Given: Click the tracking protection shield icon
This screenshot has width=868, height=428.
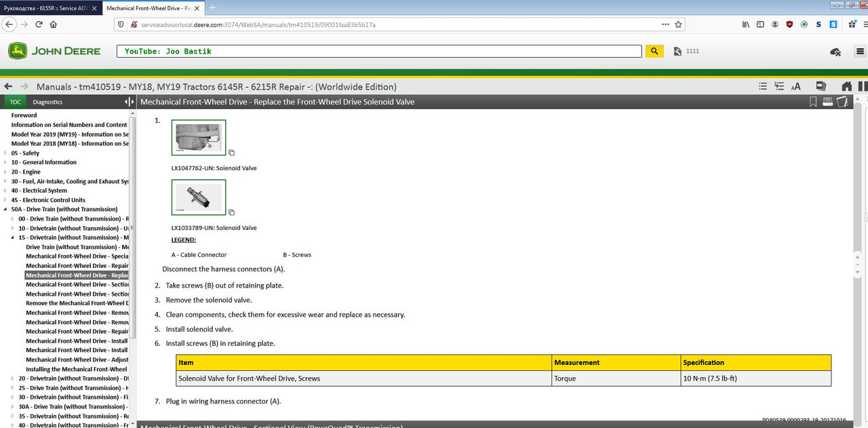Looking at the screenshot, I should click(x=121, y=24).
